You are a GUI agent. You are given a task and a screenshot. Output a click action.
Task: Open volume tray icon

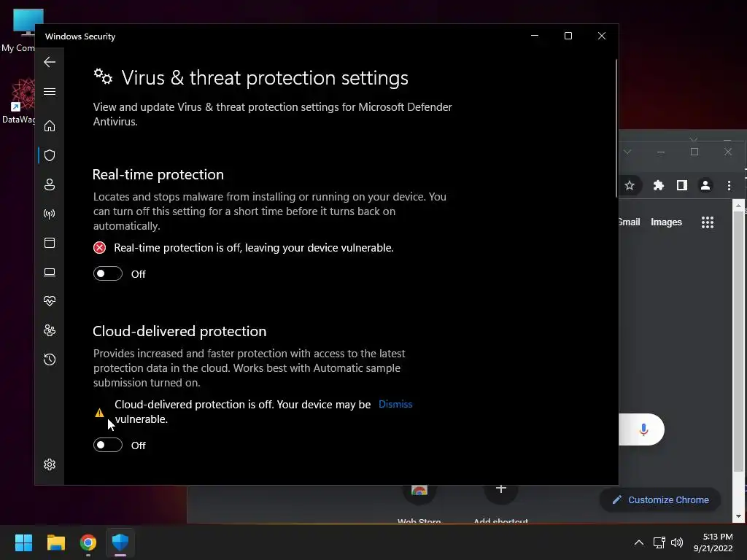click(676, 542)
